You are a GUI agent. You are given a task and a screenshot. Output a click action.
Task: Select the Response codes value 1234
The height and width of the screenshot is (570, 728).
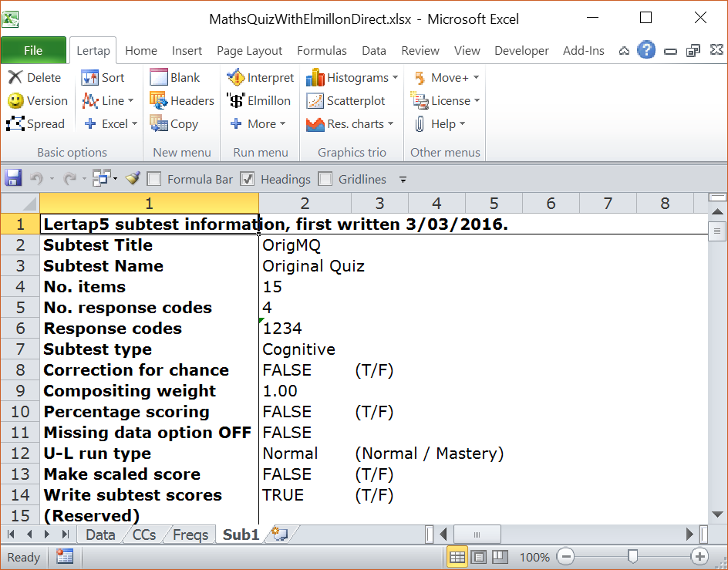pyautogui.click(x=305, y=328)
